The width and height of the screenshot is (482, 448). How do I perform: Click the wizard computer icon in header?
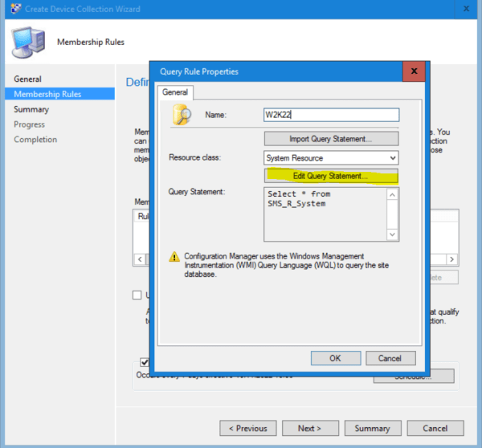[29, 42]
